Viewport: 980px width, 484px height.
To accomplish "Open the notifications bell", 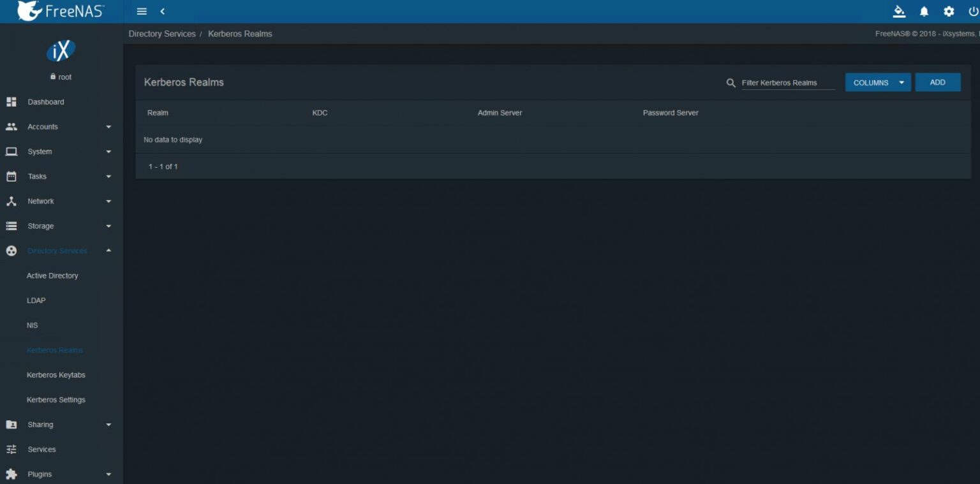I will [924, 11].
